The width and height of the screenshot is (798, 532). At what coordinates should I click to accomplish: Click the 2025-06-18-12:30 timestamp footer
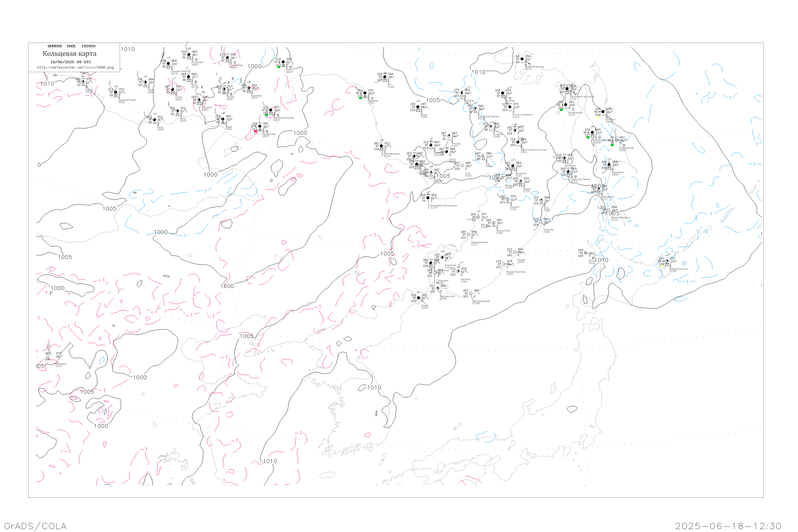tap(728, 526)
